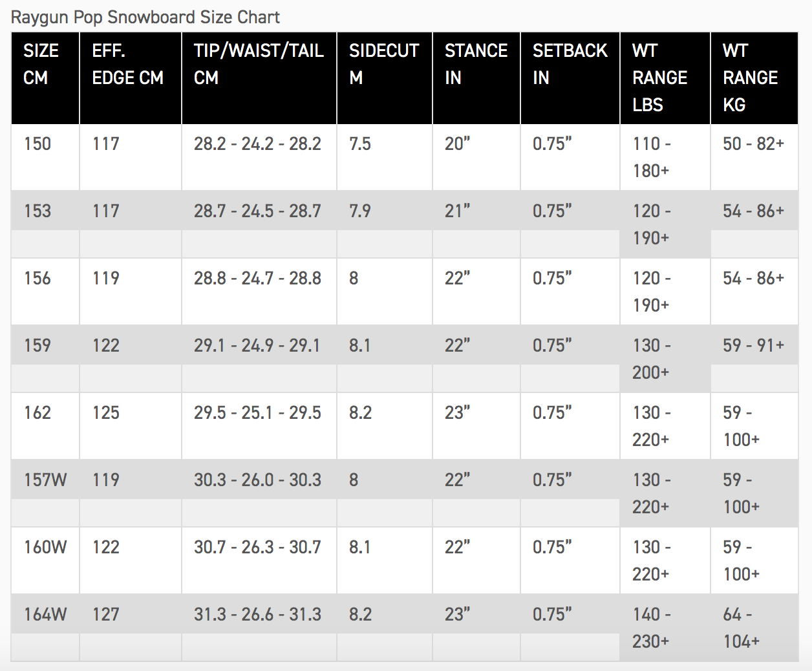Click the 20" stance value

pyautogui.click(x=457, y=144)
